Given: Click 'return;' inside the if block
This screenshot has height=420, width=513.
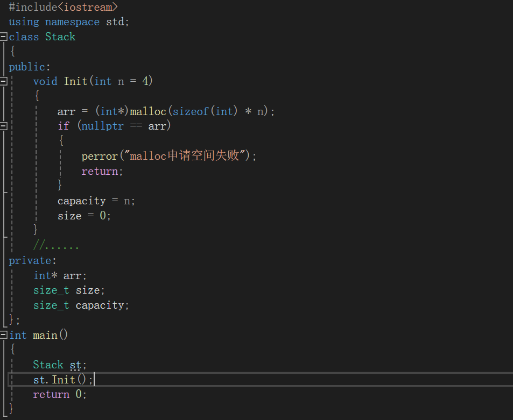Looking at the screenshot, I should (102, 171).
